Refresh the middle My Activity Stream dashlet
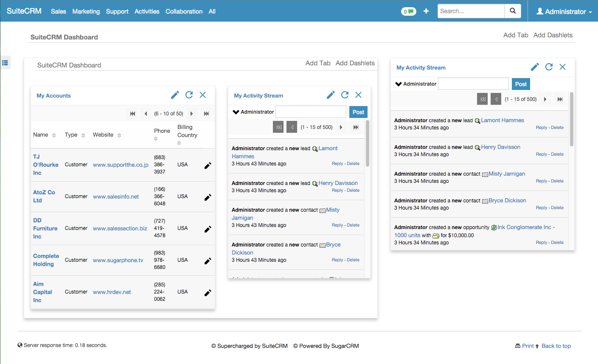Viewport: 598px width, 364px height. tap(345, 95)
